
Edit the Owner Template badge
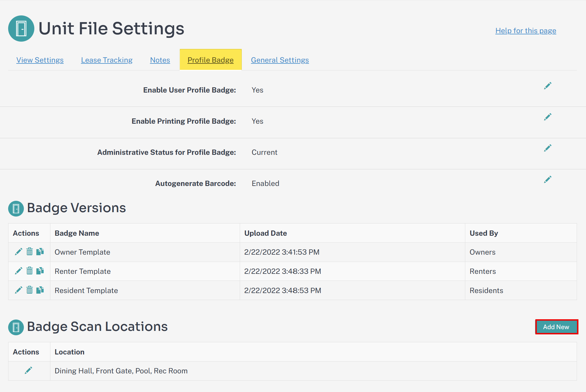tap(19, 252)
